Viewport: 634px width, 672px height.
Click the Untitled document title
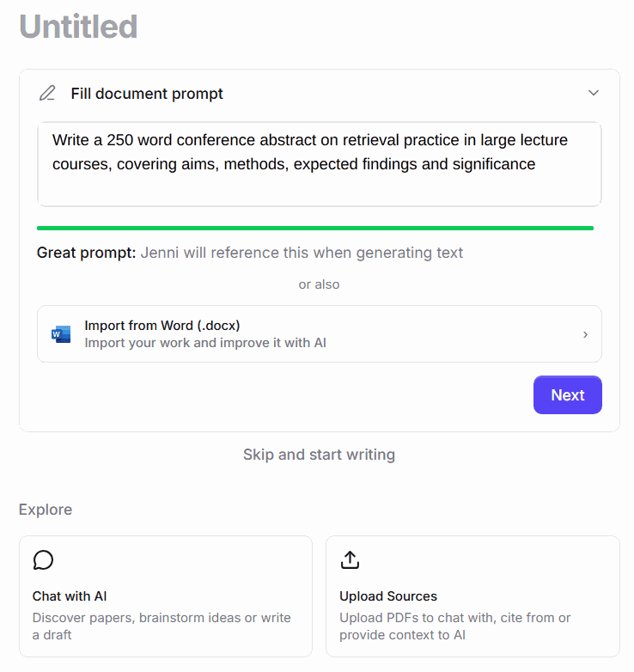click(78, 27)
